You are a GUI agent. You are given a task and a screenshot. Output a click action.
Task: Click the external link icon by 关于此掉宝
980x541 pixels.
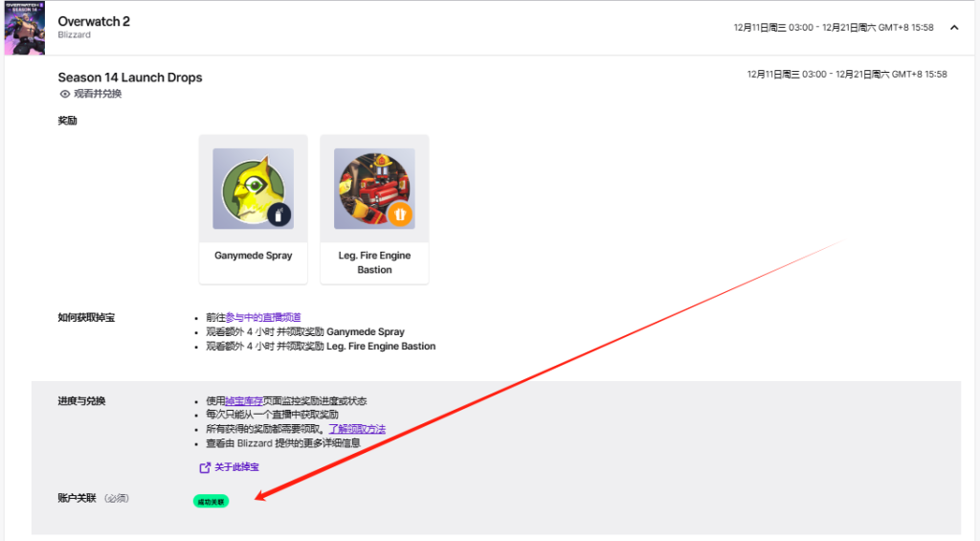point(204,467)
